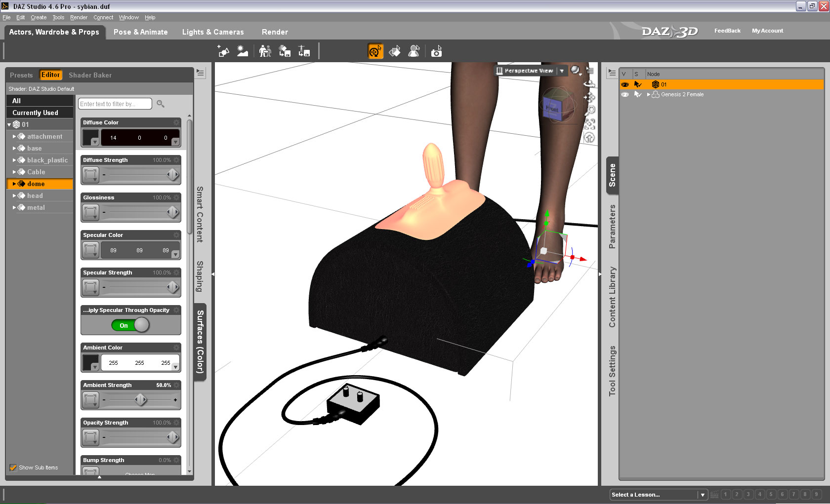The width and height of the screenshot is (830, 504).
Task: Click the All filter button
Action: click(x=40, y=101)
